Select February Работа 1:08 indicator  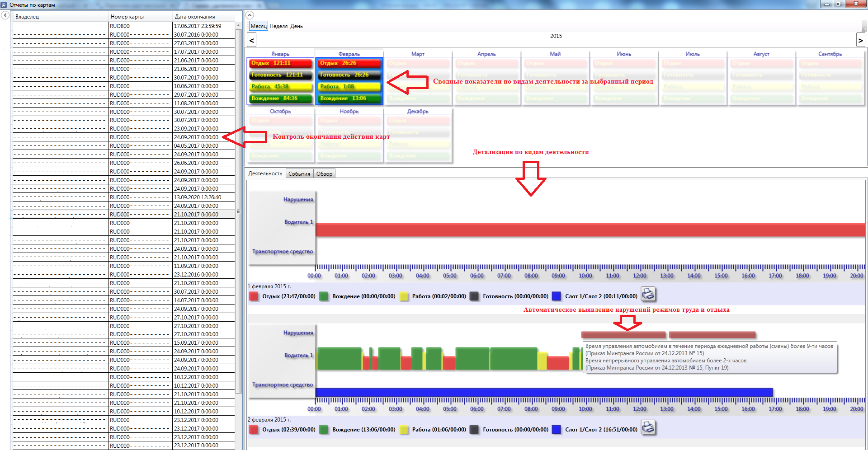click(x=349, y=87)
